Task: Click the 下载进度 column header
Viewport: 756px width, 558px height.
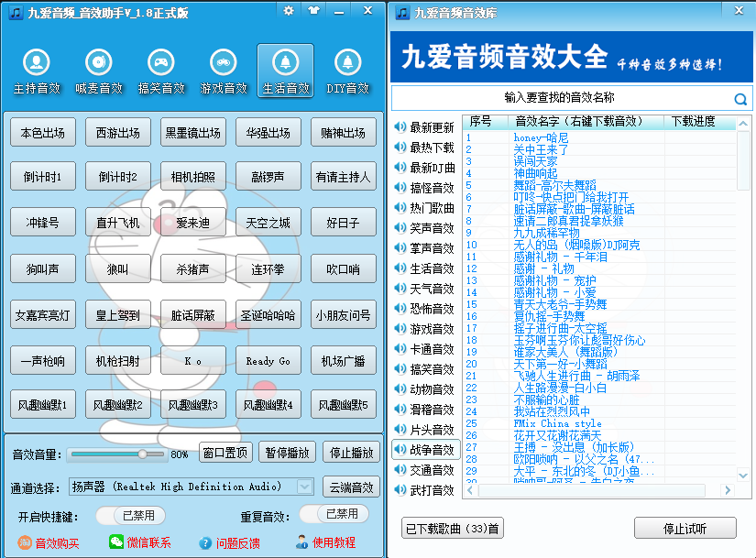Action: coord(700,122)
